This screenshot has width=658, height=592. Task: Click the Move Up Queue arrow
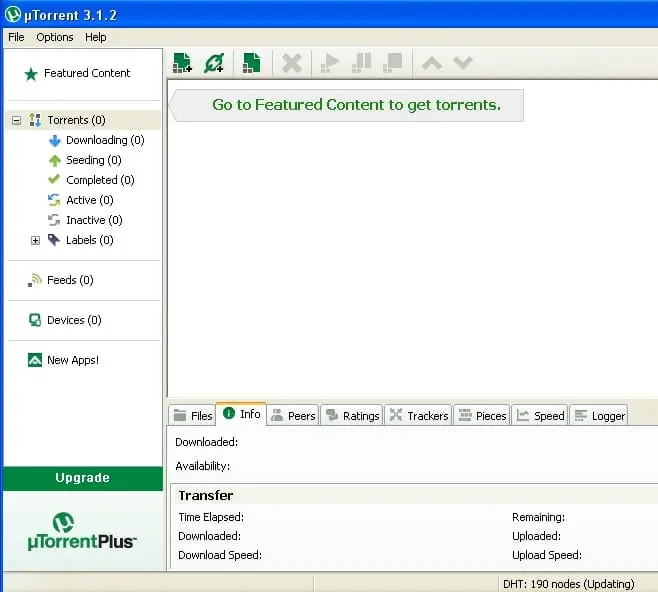[432, 63]
